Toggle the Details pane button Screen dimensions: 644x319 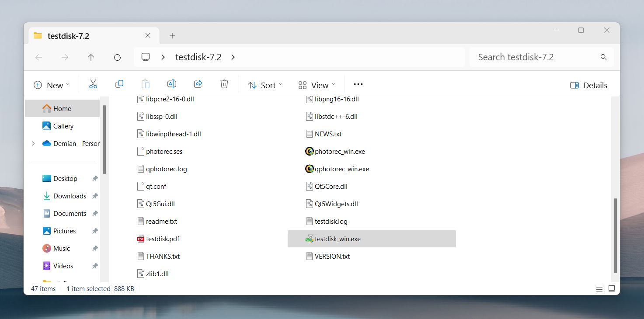tap(589, 85)
